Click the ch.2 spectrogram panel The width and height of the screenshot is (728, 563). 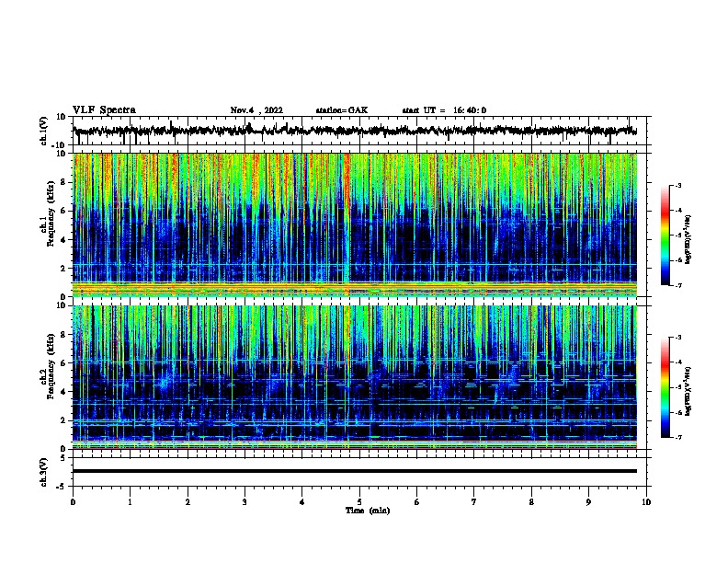[x=355, y=377]
